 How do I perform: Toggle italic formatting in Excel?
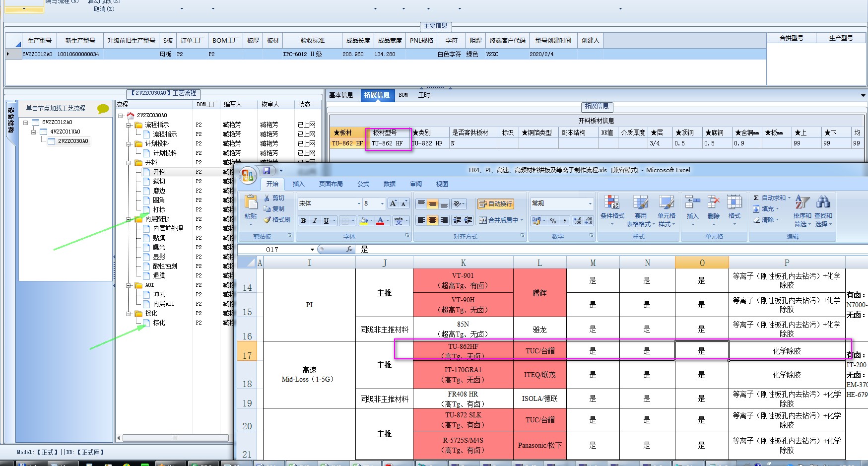[314, 221]
